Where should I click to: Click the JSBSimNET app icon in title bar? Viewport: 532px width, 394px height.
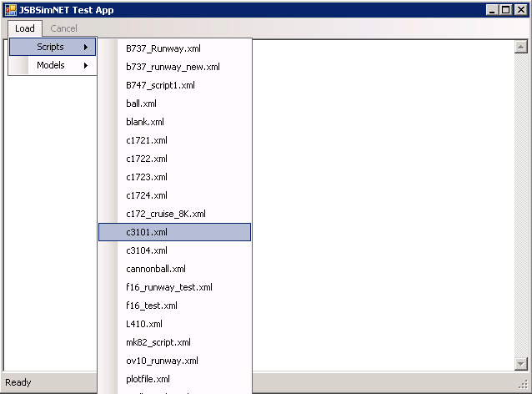pos(10,10)
